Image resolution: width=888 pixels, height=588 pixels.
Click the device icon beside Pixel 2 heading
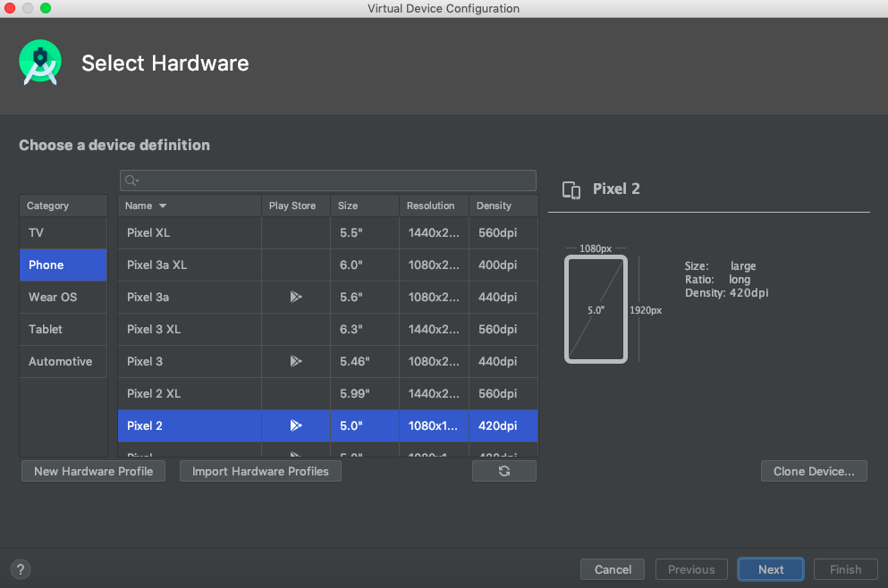click(571, 189)
